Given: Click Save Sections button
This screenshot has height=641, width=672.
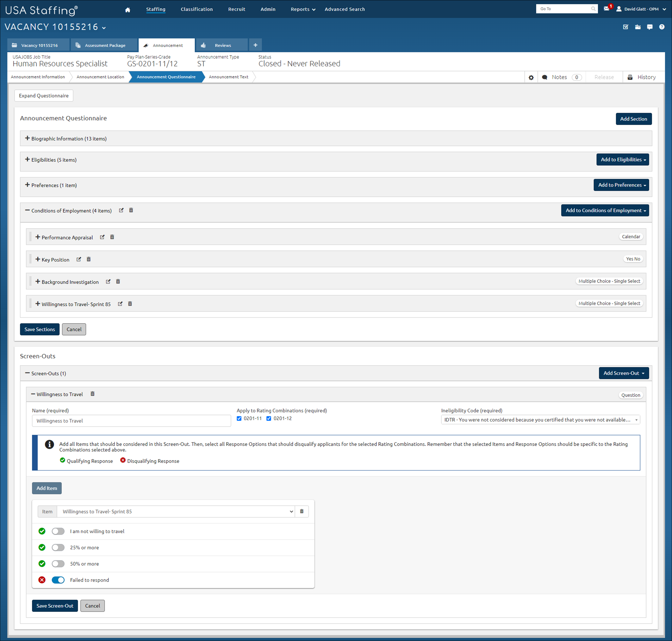Looking at the screenshot, I should pos(40,329).
